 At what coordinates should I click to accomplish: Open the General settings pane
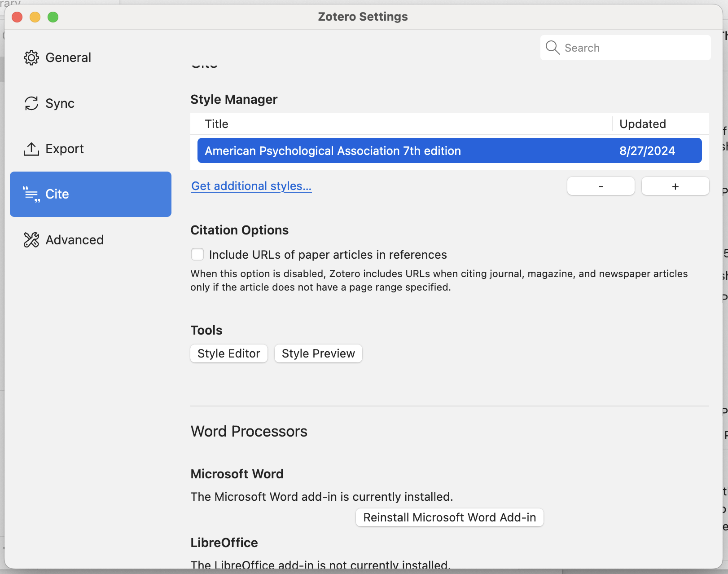coord(91,57)
